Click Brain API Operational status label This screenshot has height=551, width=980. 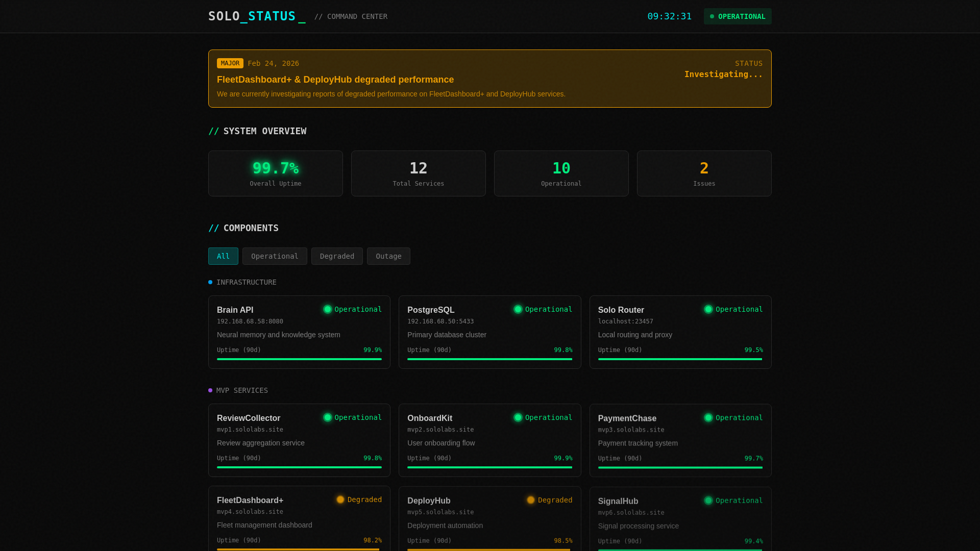pos(358,309)
